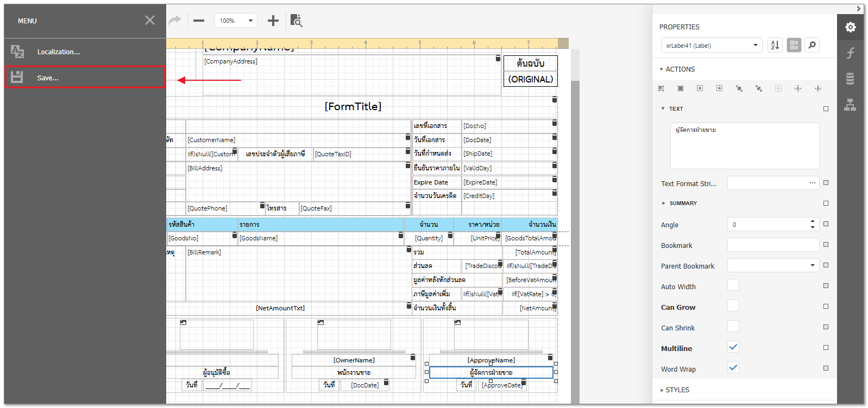Click the search properties magnifier icon
The height and width of the screenshot is (408, 868).
coord(812,45)
